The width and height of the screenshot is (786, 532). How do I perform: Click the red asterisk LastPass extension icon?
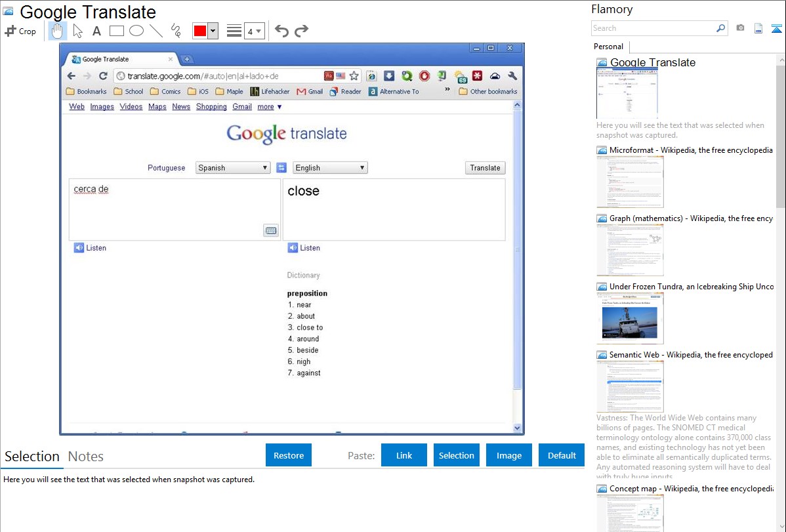[x=477, y=75]
